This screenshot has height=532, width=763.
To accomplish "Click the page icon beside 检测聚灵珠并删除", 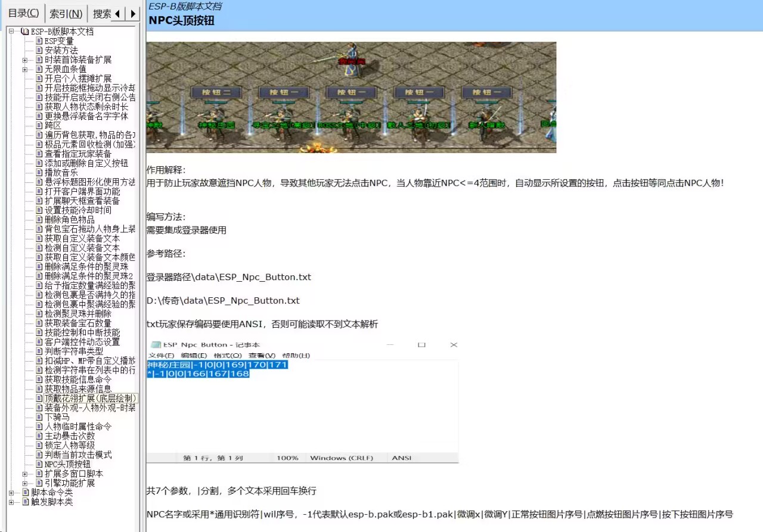I will coord(39,314).
